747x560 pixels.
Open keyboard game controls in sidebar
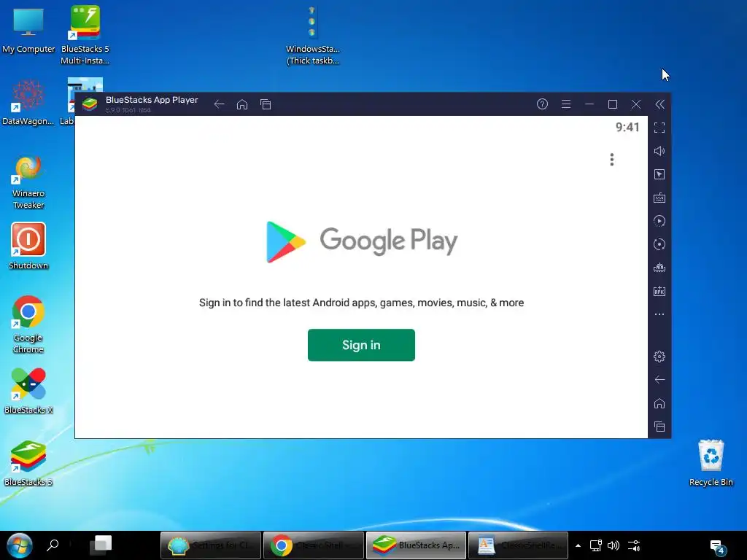coord(659,198)
